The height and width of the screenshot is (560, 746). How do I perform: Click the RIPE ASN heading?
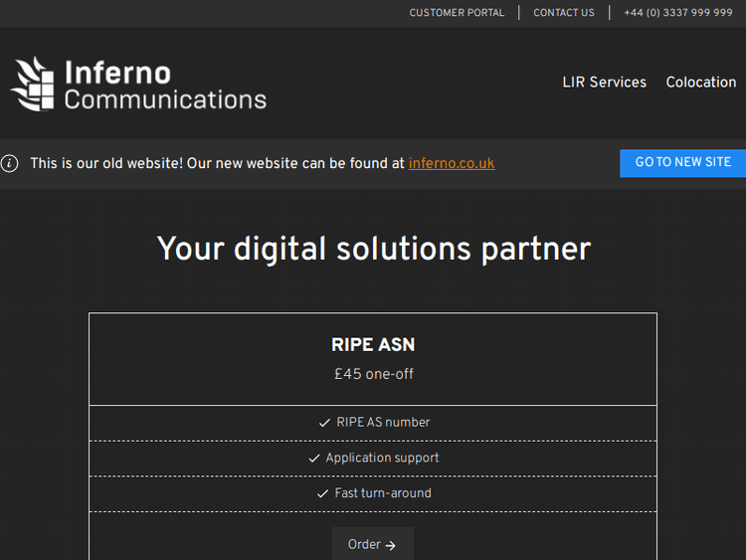point(373,345)
